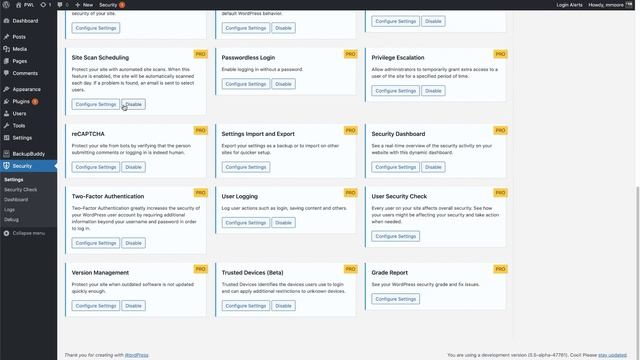Image resolution: width=640 pixels, height=360 pixels.
Task: Configure Settings for reCAPTCHA
Action: 96,167
